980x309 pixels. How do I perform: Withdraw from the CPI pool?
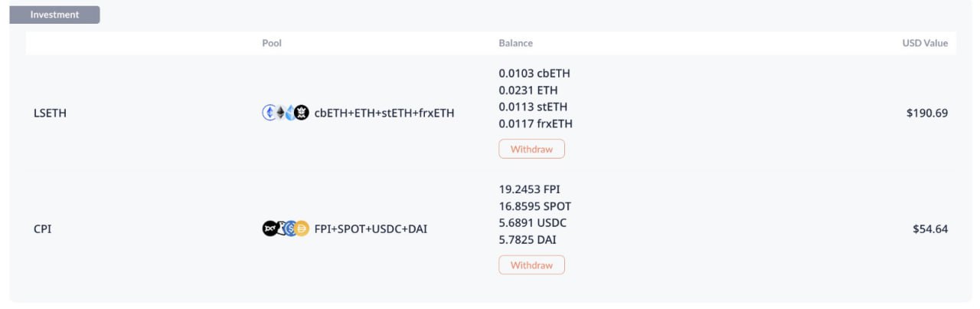pos(531,265)
